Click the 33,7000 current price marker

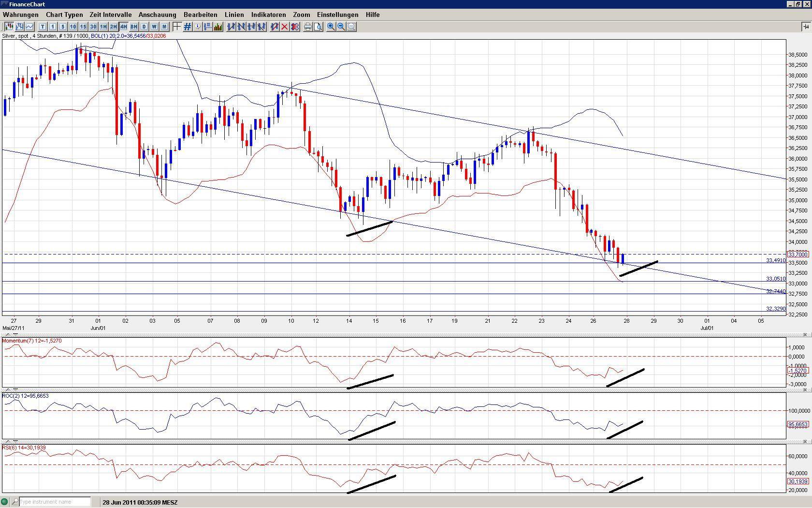pyautogui.click(x=798, y=254)
